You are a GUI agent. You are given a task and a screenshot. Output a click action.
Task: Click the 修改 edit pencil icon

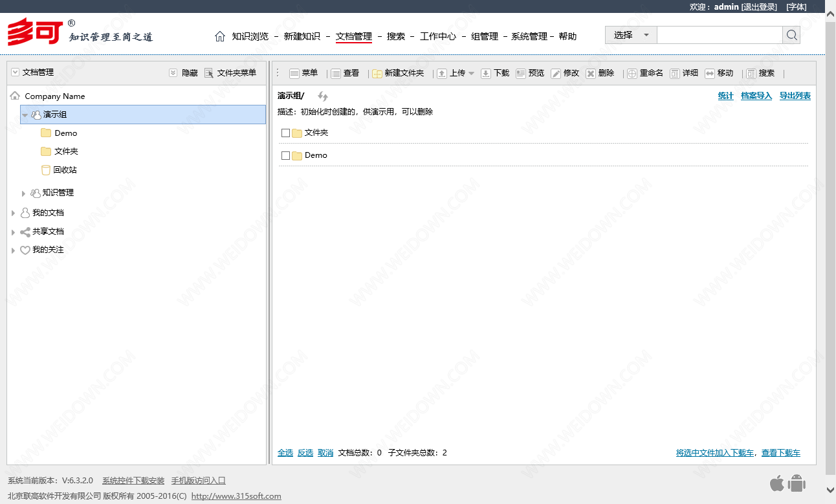[556, 74]
